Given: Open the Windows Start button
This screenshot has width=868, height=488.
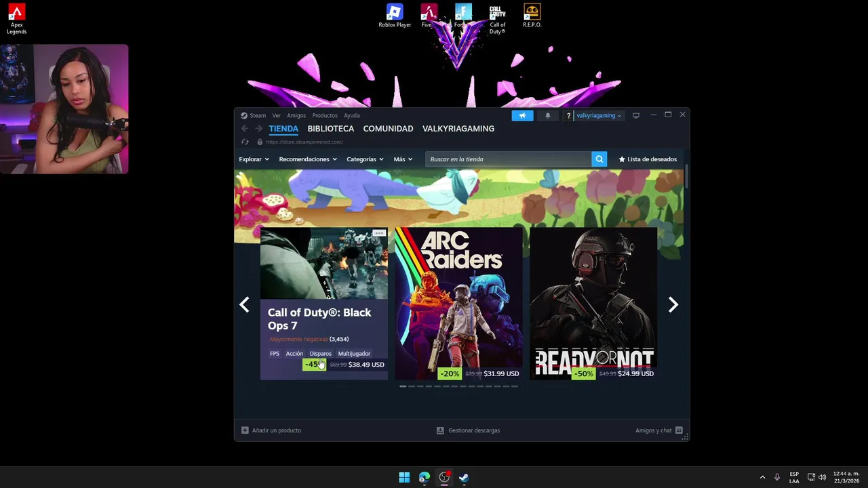Looking at the screenshot, I should [x=404, y=477].
